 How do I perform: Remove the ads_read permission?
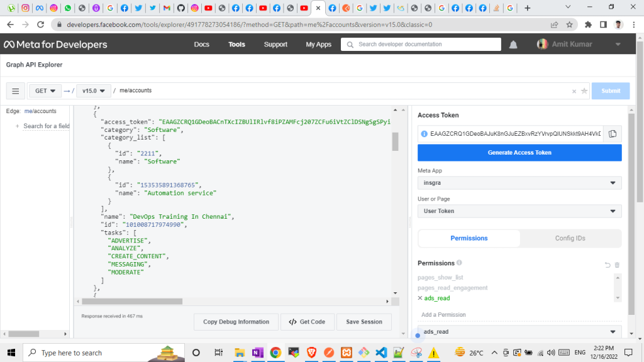pos(420,298)
